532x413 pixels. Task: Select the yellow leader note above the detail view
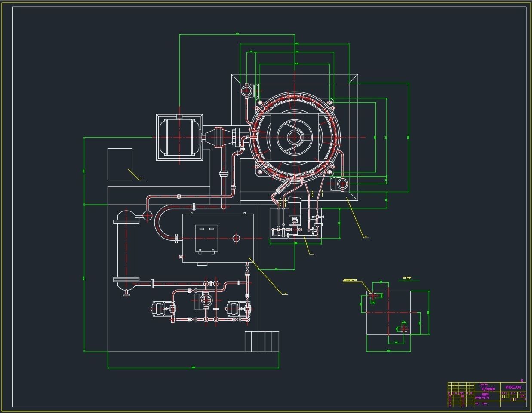point(350,280)
